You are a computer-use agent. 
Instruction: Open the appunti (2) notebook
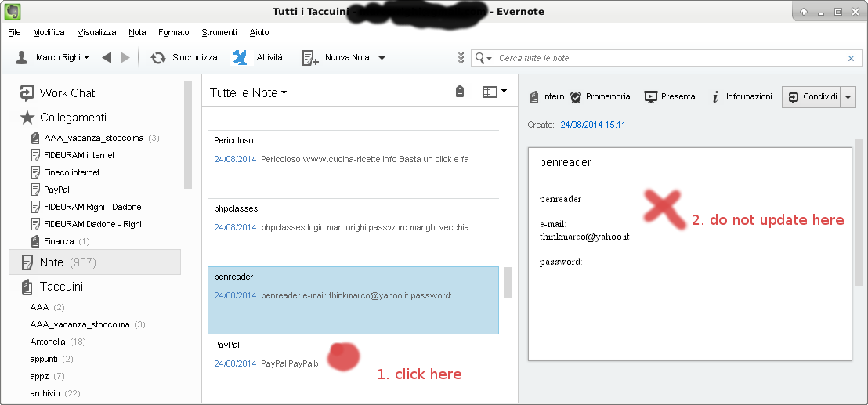coord(52,359)
